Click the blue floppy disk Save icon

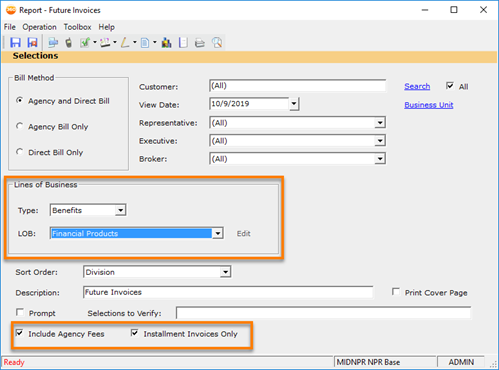tap(15, 43)
